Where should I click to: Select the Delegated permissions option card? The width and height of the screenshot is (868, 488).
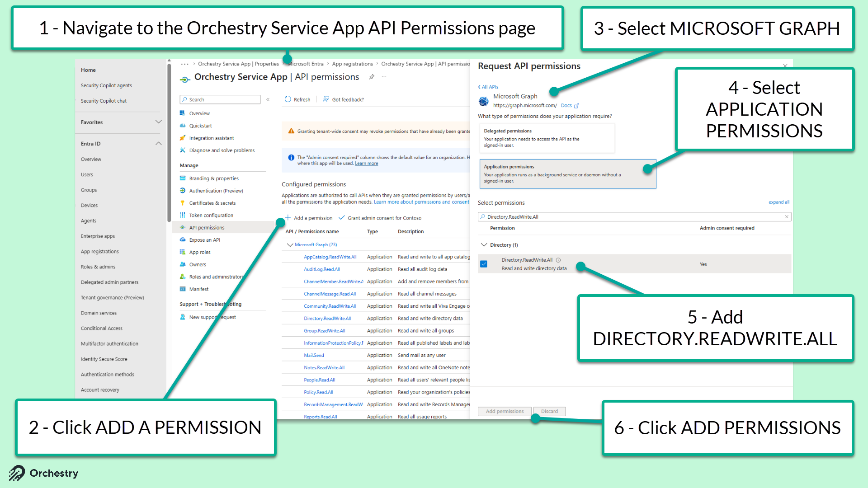[547, 138]
